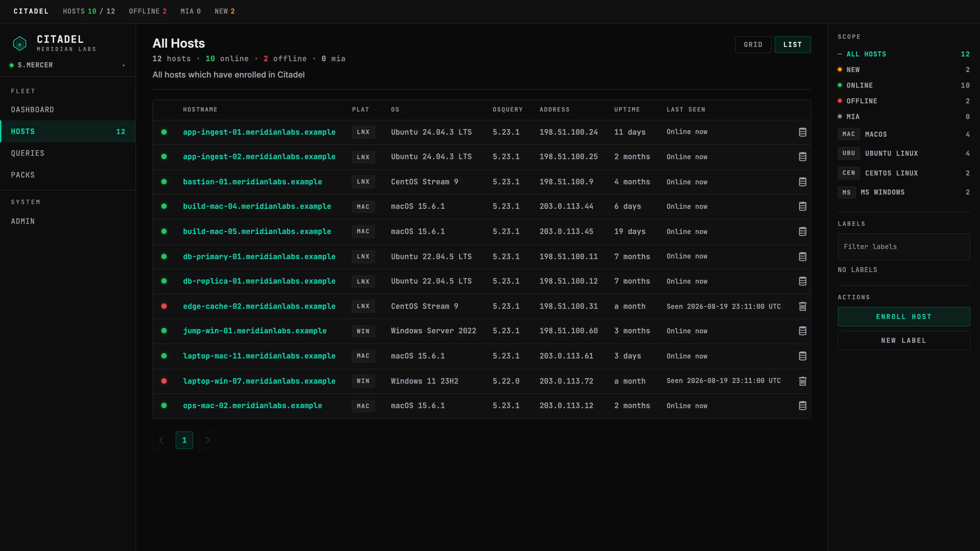The image size is (980, 551).
Task: Click database icon in db-replica-01 row
Action: 802,281
